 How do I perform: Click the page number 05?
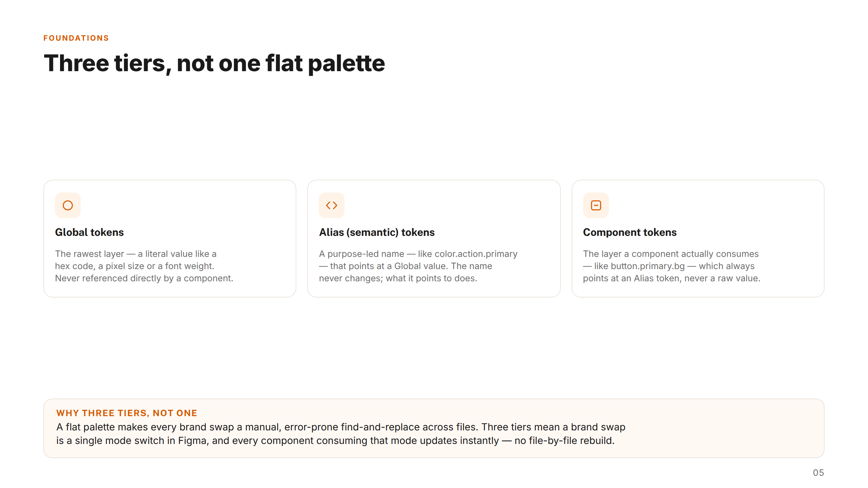[x=818, y=473]
